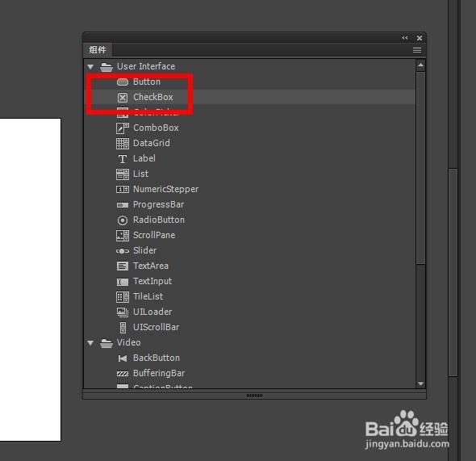
Task: Click the UILoader text label
Action: click(x=152, y=312)
